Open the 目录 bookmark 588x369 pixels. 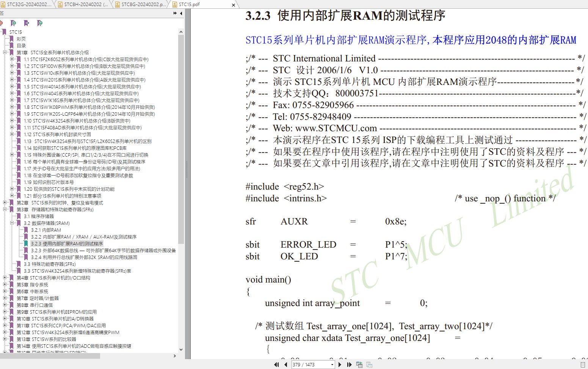pyautogui.click(x=21, y=46)
